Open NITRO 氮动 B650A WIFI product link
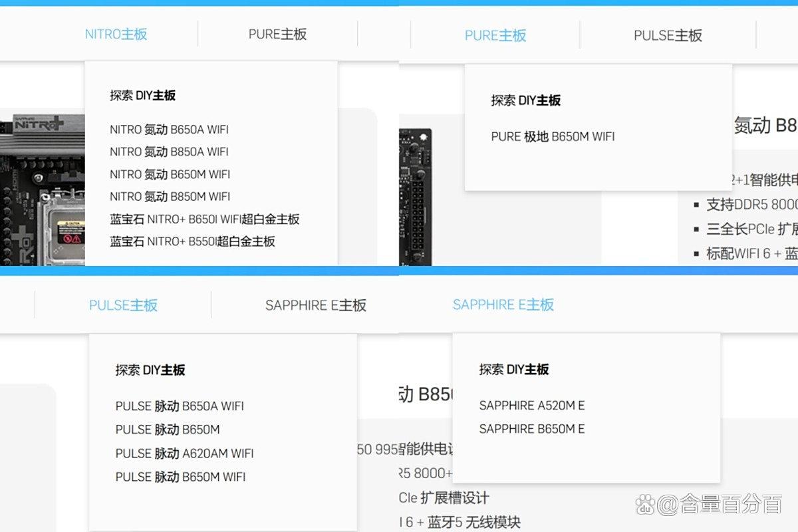798x532 pixels. tap(169, 130)
